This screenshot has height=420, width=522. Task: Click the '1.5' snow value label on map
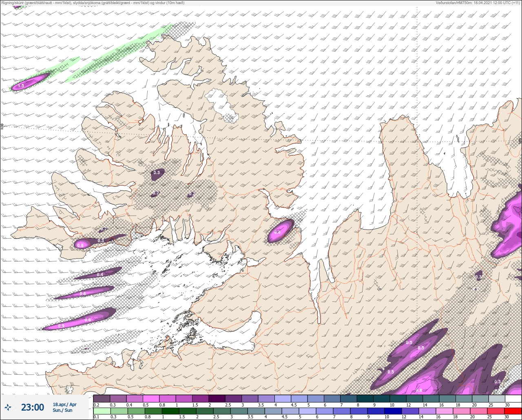point(21,86)
